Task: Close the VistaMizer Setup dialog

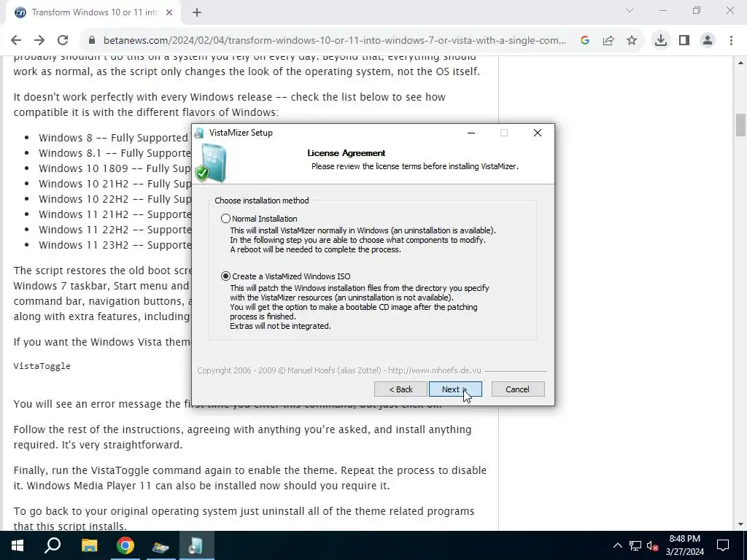Action: [538, 133]
